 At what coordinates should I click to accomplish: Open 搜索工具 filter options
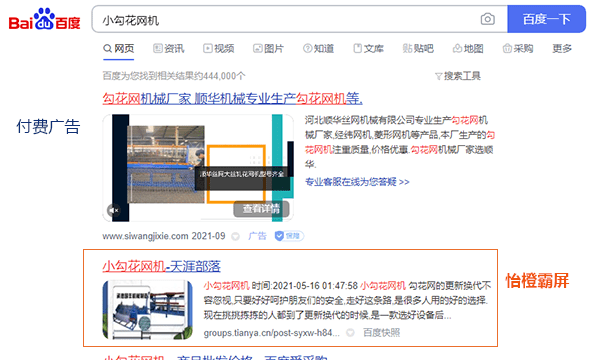coord(458,76)
